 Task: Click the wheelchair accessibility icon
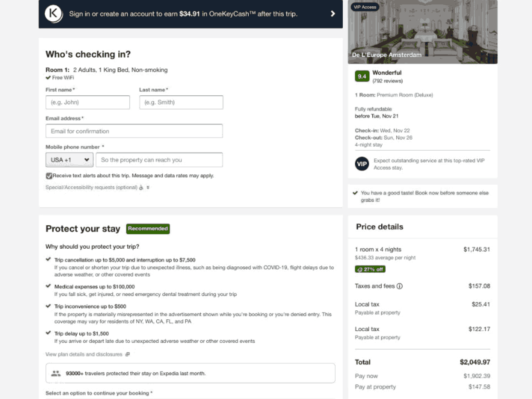pos(141,188)
